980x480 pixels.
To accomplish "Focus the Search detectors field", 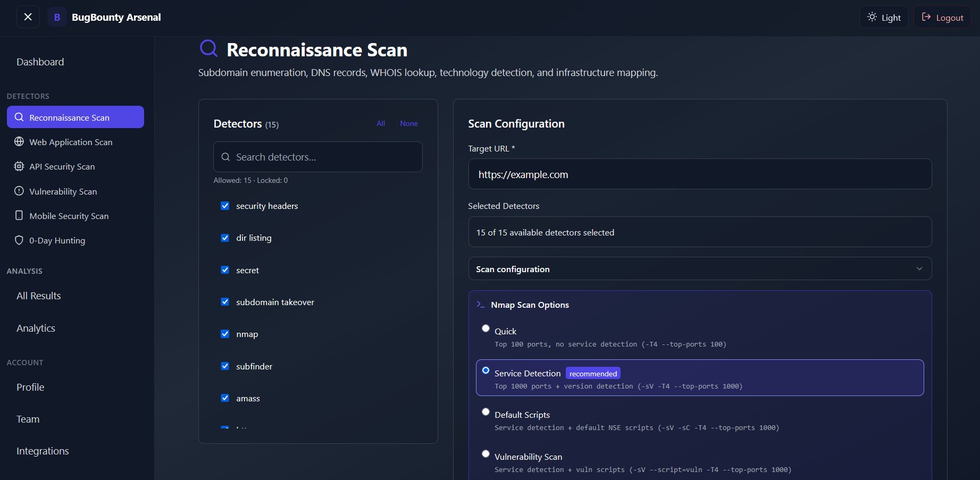I will 318,157.
